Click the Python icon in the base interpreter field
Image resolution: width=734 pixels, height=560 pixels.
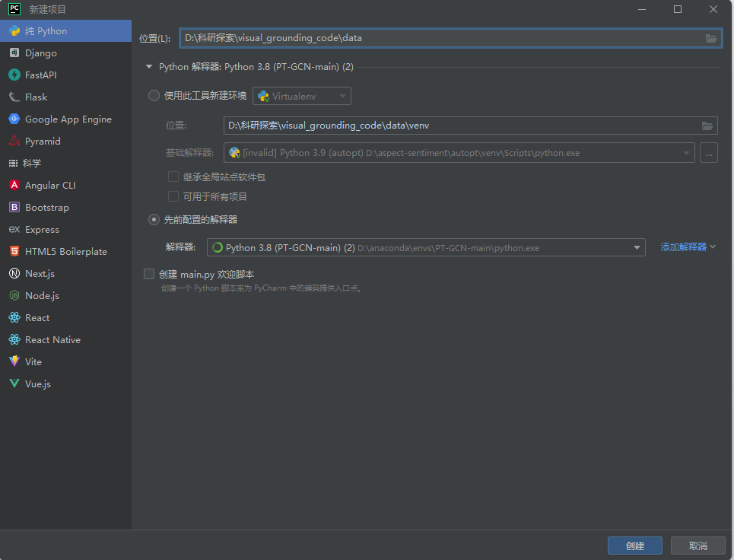(x=234, y=153)
